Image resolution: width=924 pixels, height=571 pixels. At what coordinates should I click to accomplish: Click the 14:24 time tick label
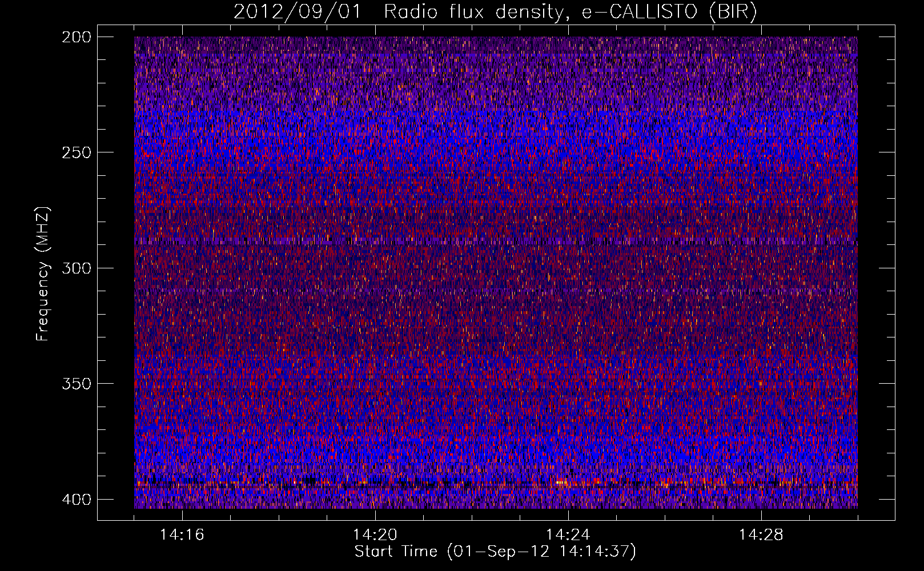pyautogui.click(x=568, y=535)
